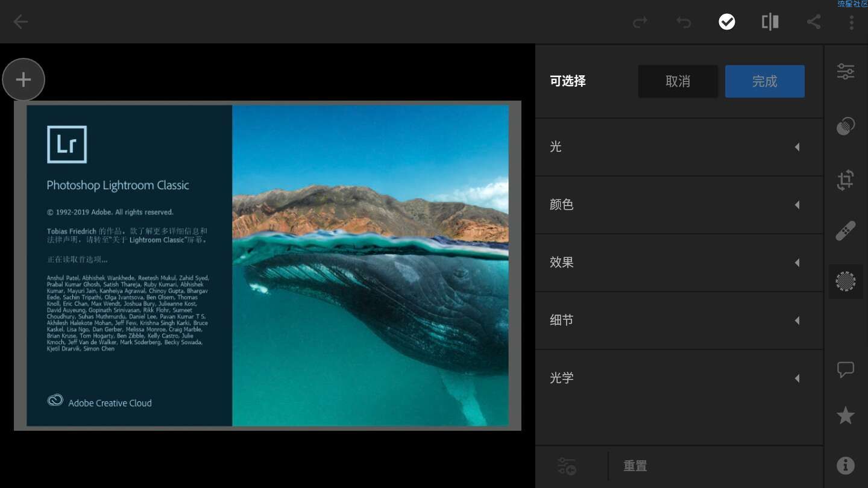Open the comments speech bubble icon
The height and width of the screenshot is (488, 868).
846,369
